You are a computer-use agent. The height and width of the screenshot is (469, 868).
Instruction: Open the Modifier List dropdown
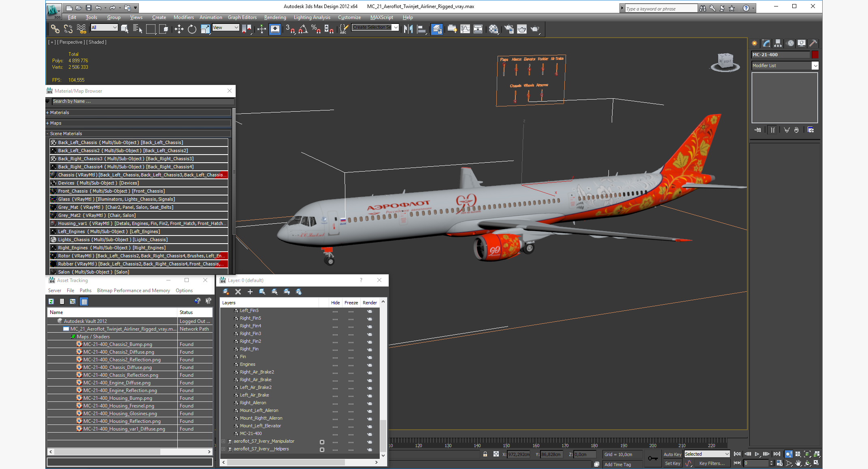pyautogui.click(x=785, y=66)
